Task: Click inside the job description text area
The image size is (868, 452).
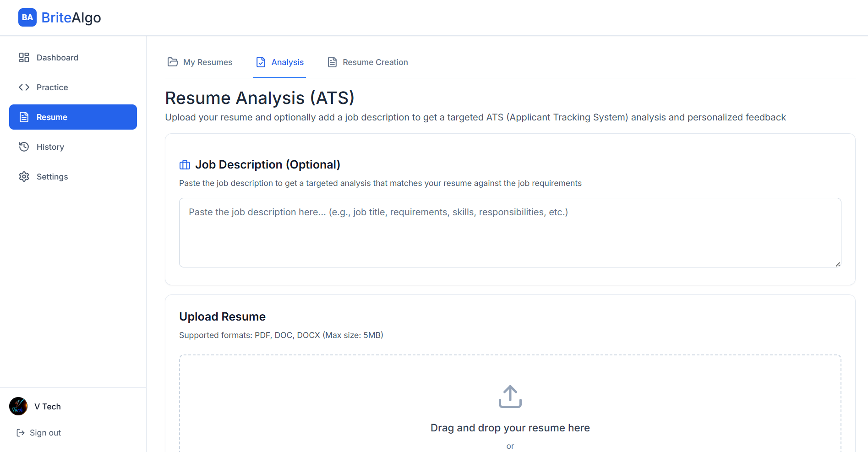Action: tap(510, 233)
